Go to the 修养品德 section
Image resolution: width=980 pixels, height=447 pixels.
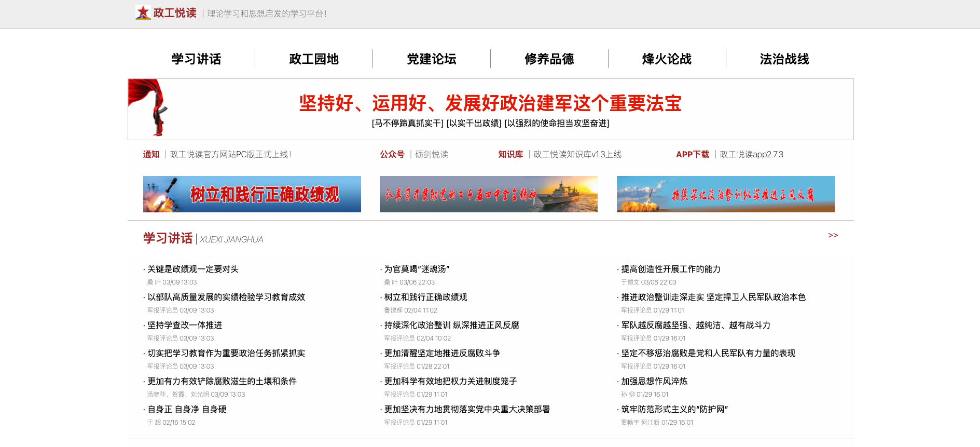click(549, 59)
